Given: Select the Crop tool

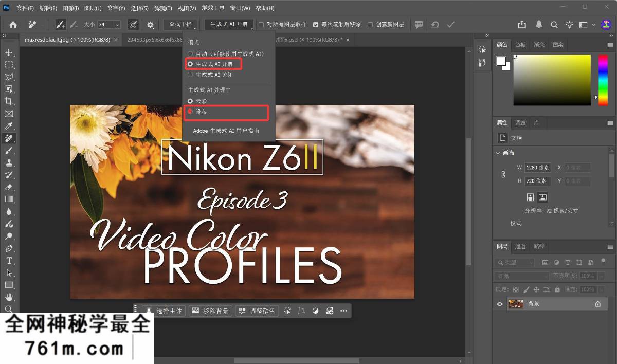Looking at the screenshot, I should click(9, 101).
